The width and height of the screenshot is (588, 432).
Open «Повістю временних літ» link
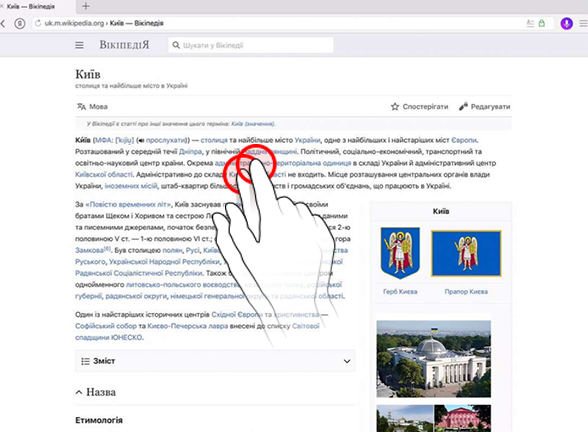pyautogui.click(x=128, y=205)
